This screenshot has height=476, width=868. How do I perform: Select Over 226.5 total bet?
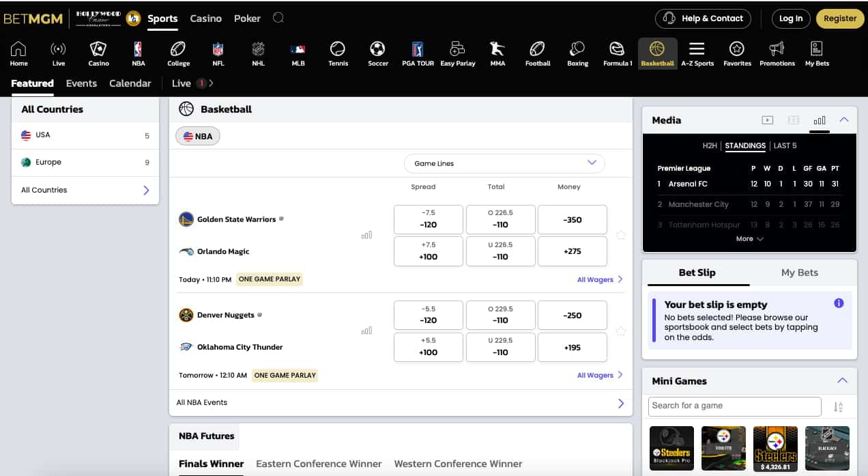pos(501,219)
